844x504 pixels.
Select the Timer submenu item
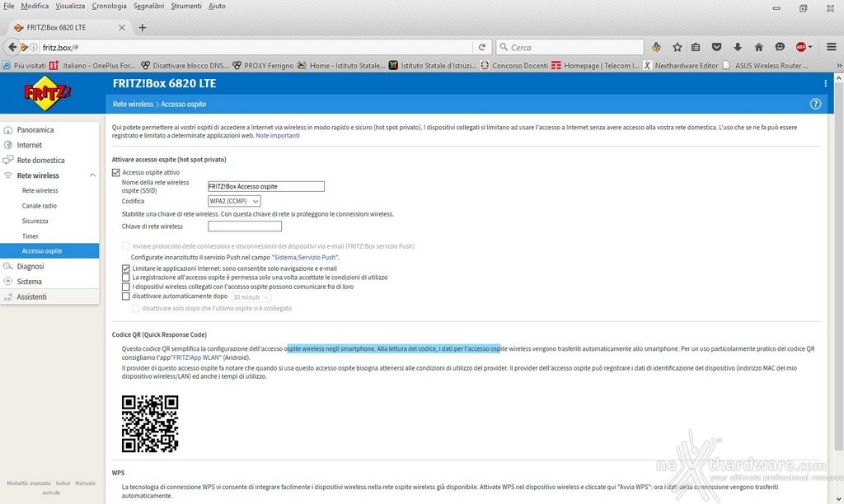[30, 236]
